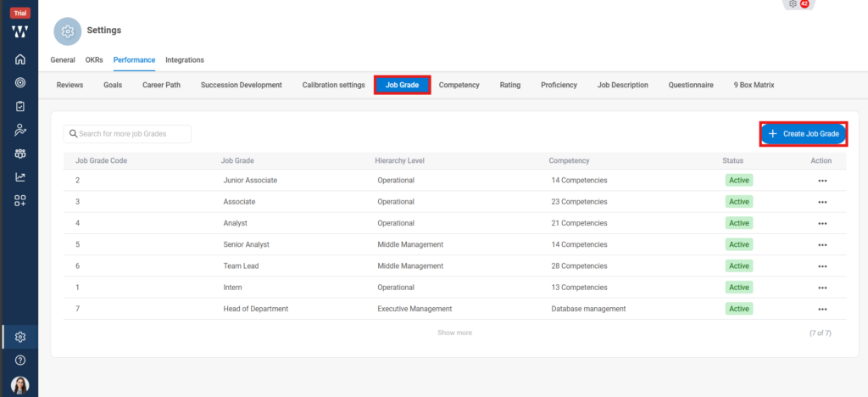Click the notification gear with 42 badge

point(798,4)
